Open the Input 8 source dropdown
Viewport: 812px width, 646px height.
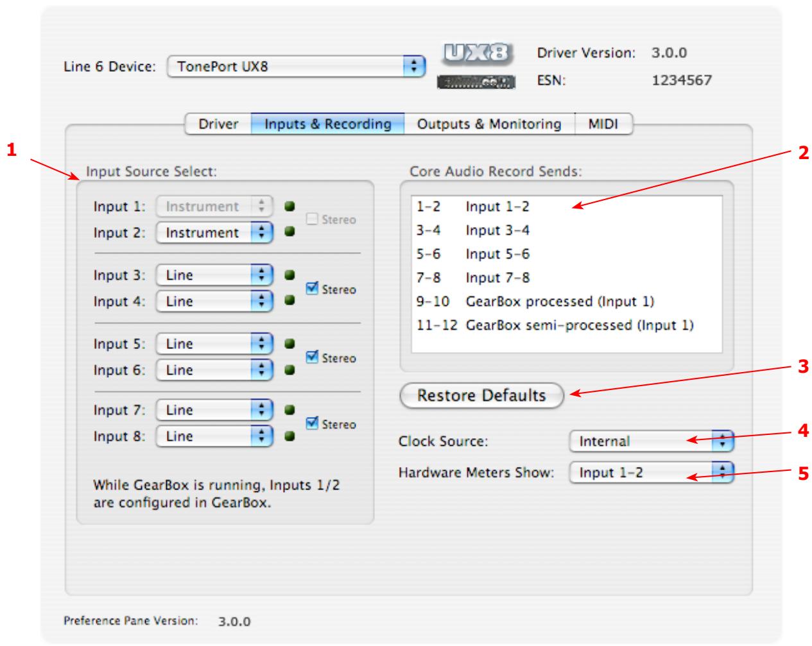pyautogui.click(x=215, y=436)
